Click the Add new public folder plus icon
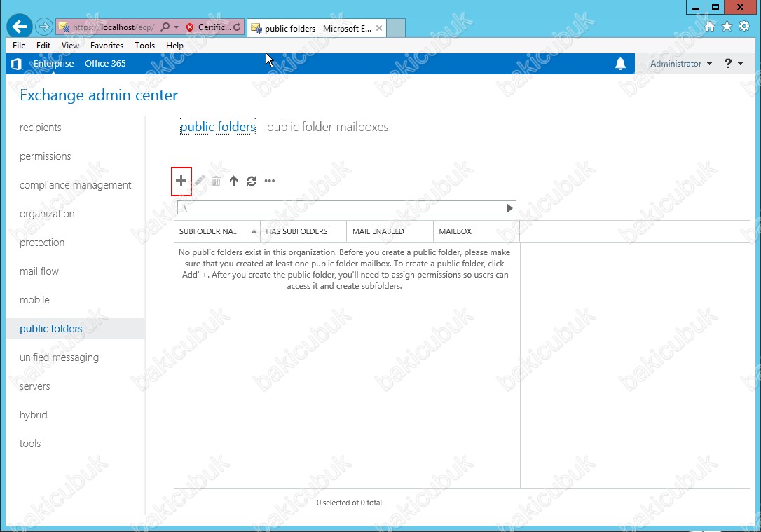Viewport: 761px width, 532px height. (x=181, y=181)
